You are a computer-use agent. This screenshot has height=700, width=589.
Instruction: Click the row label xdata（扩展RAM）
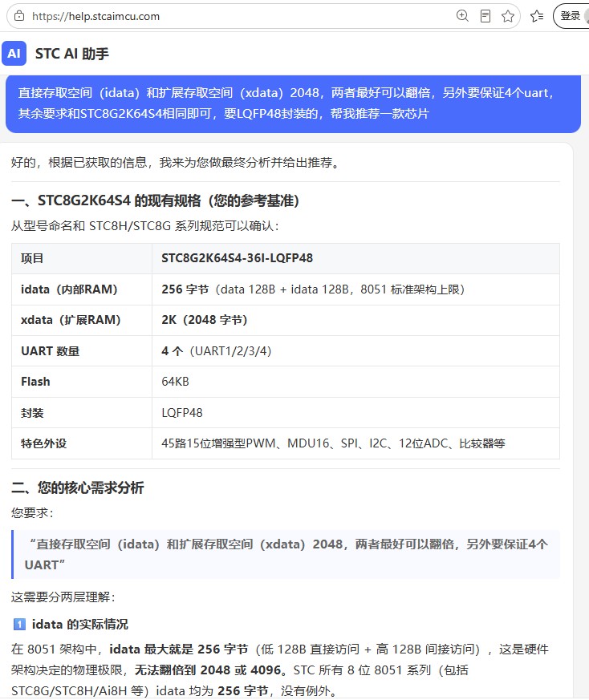[82, 320]
